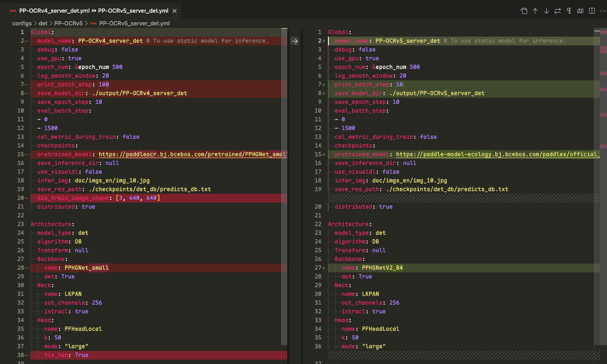Click the split editor layout icon
The height and width of the screenshot is (364, 607).
(592, 11)
